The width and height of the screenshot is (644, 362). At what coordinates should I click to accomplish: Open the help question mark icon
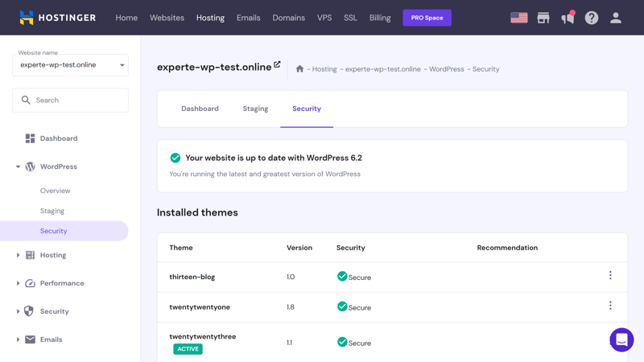click(592, 18)
